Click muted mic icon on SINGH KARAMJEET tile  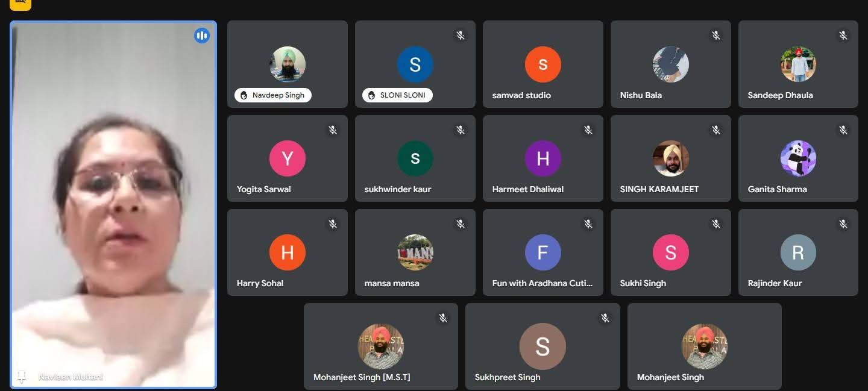click(x=716, y=130)
